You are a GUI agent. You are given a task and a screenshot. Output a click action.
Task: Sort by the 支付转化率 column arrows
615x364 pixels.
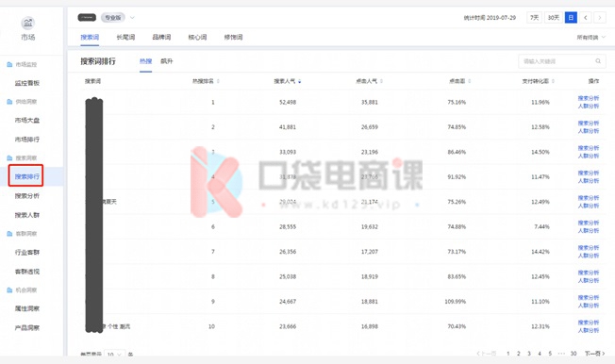click(553, 81)
